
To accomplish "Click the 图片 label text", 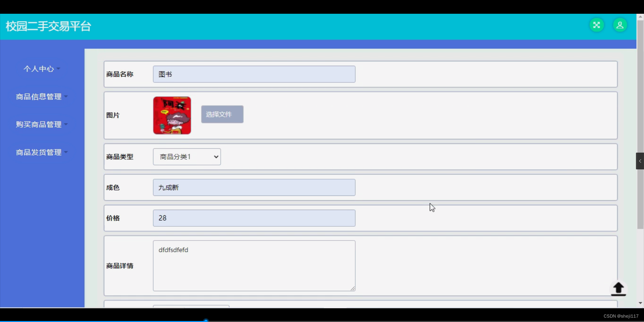I will point(113,115).
